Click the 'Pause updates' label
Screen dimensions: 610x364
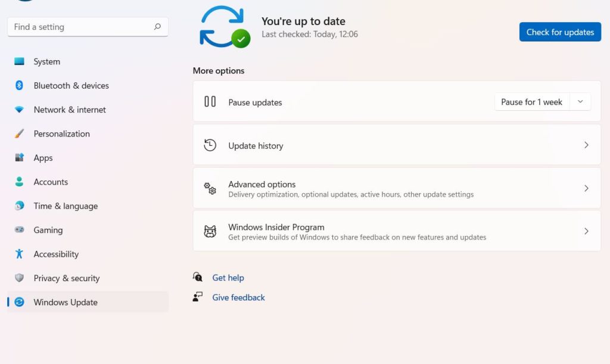click(255, 102)
